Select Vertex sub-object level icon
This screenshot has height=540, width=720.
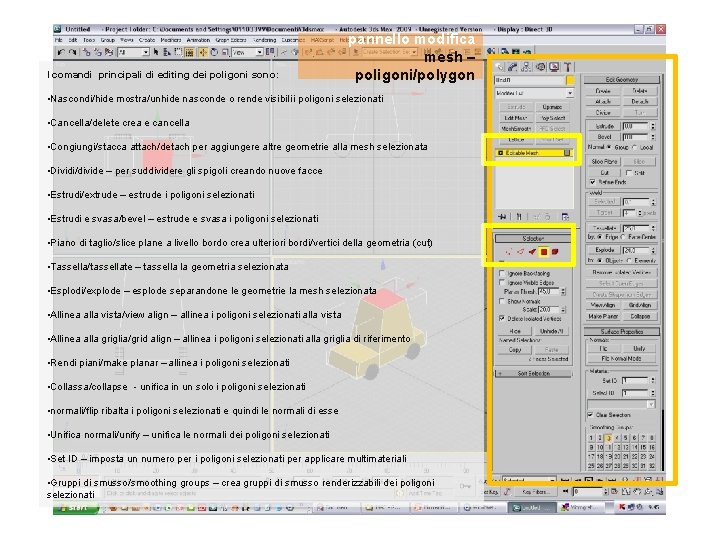(x=509, y=252)
